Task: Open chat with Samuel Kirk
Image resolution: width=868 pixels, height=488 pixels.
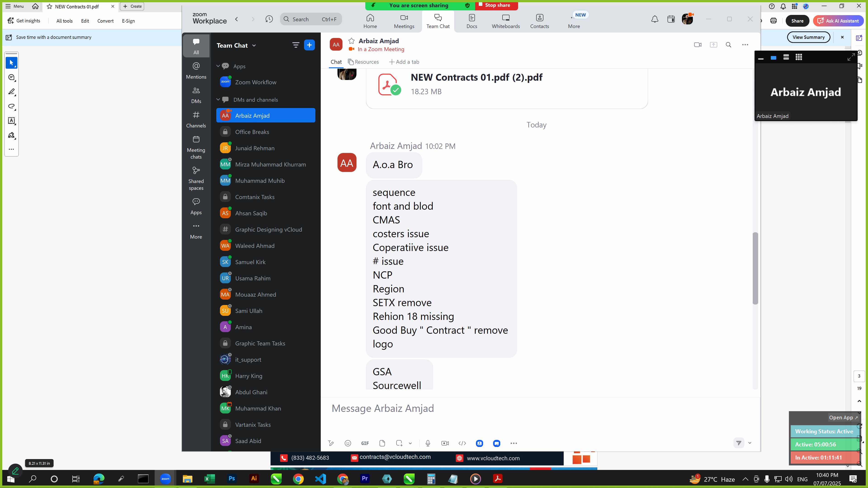Action: coord(266,262)
